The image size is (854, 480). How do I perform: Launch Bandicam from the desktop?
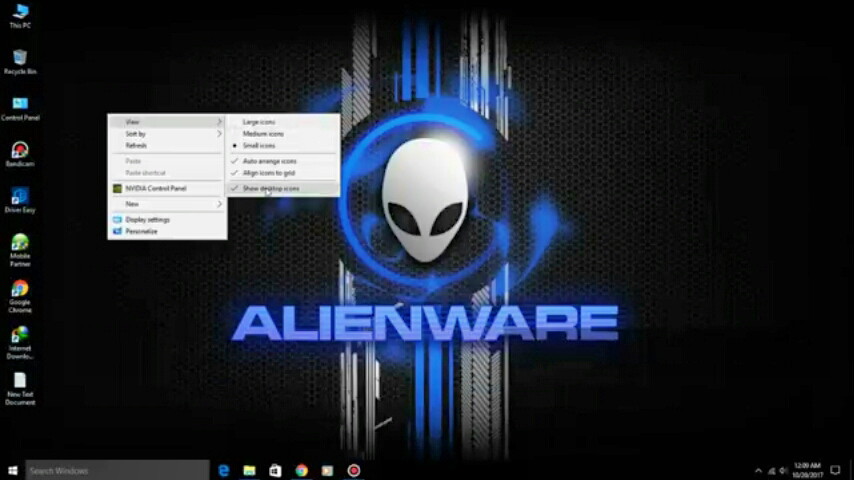pos(20,154)
